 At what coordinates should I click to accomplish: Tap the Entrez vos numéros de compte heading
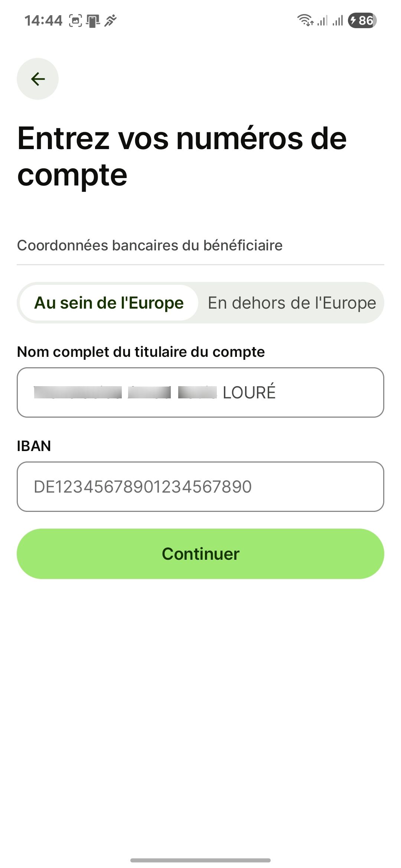point(182,156)
